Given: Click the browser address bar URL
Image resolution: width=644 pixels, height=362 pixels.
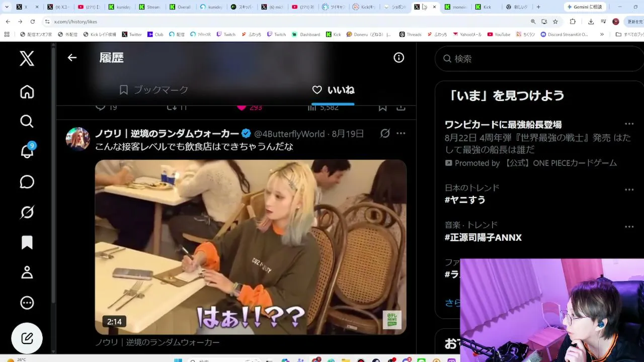Looking at the screenshot, I should 75,22.
